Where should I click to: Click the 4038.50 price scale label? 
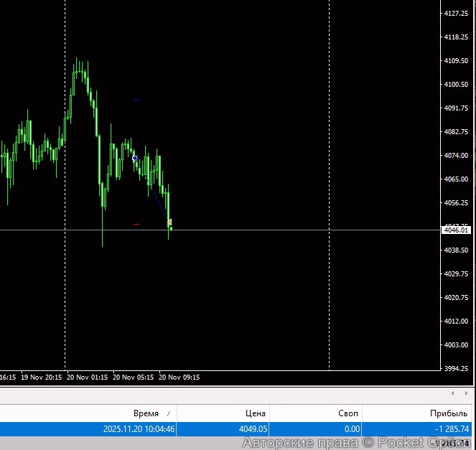(456, 250)
